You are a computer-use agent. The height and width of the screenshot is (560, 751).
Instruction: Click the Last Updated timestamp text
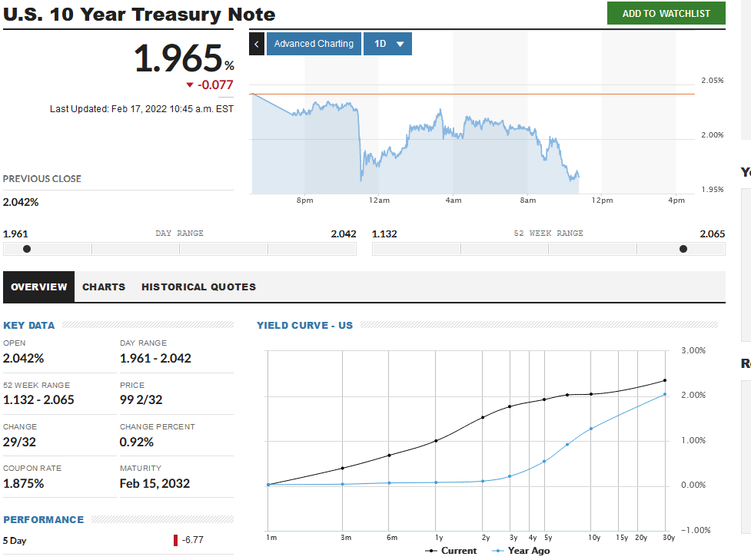pyautogui.click(x=141, y=109)
